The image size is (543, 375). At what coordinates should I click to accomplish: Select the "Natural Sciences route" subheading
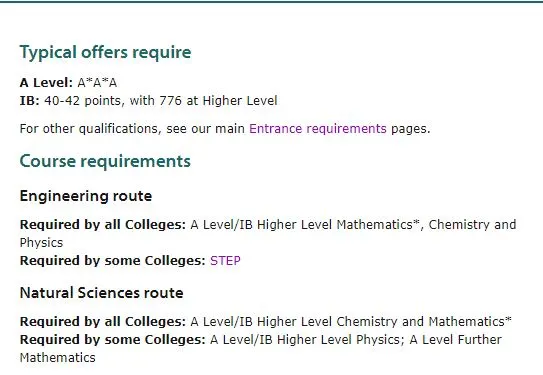(x=101, y=293)
